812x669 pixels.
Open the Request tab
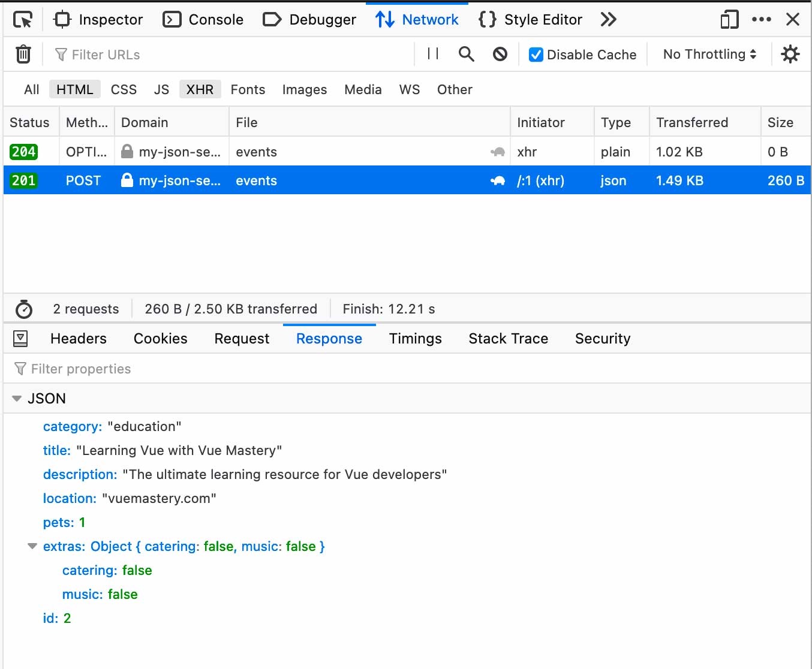click(x=242, y=339)
